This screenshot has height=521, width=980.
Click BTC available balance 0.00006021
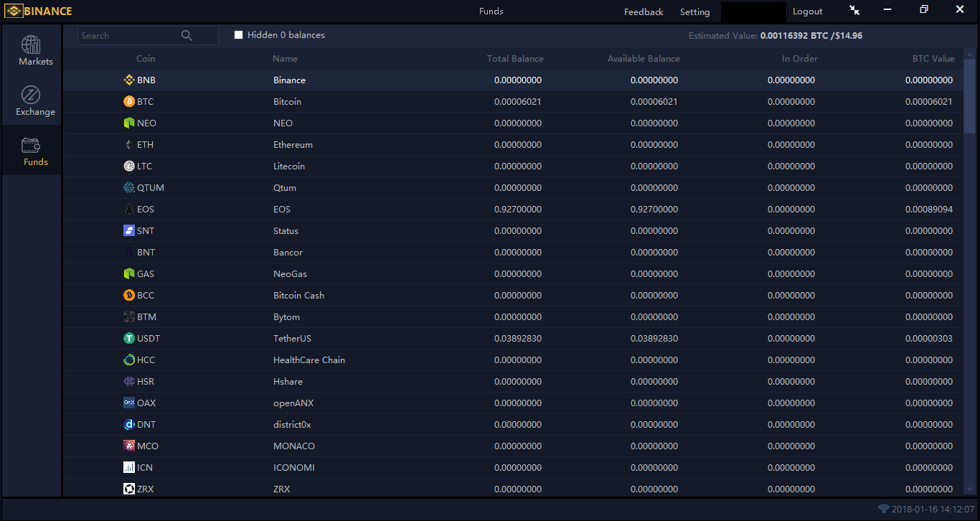pos(654,102)
